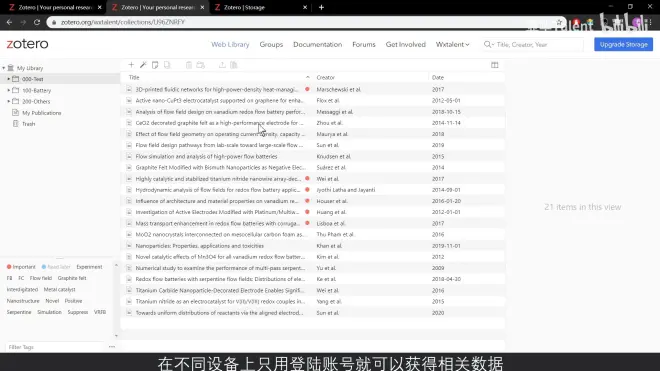Viewport: 660px width, 371px height.
Task: Click the browser address bar URL
Action: coord(123,22)
